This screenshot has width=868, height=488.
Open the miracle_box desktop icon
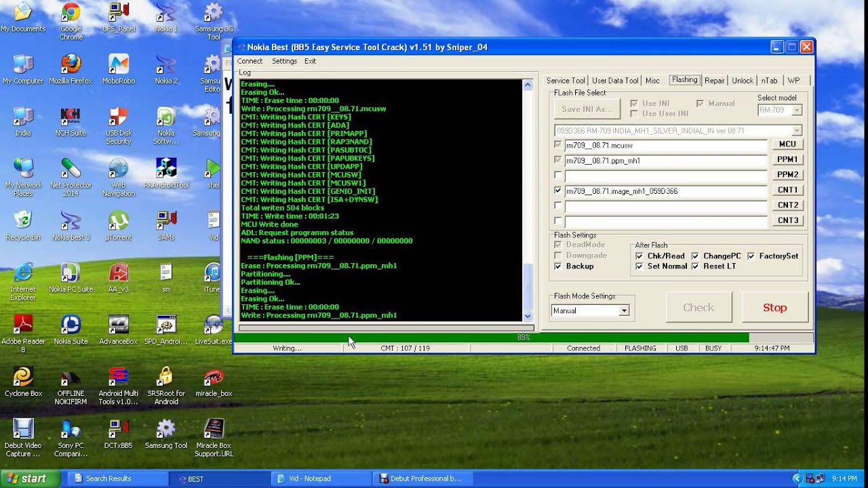214,382
